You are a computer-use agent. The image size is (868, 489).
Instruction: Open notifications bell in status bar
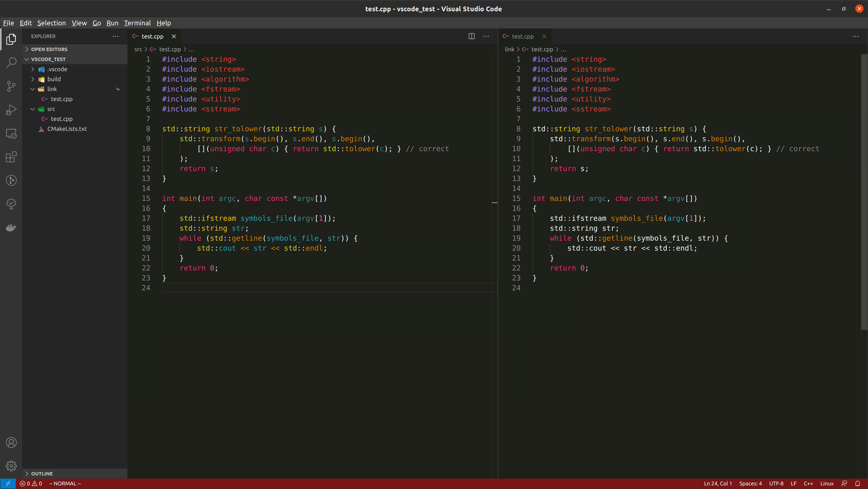[858, 484]
